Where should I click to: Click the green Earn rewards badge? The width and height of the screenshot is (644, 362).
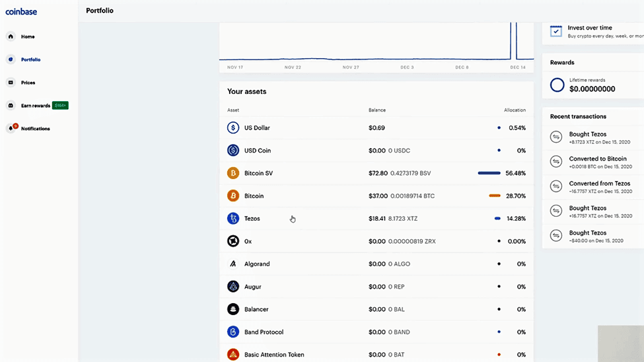coord(60,106)
